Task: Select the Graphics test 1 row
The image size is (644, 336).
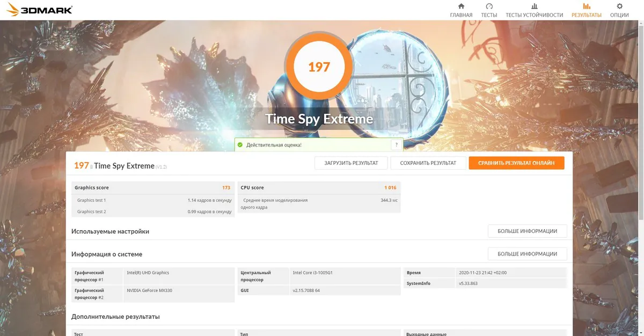Action: point(153,200)
